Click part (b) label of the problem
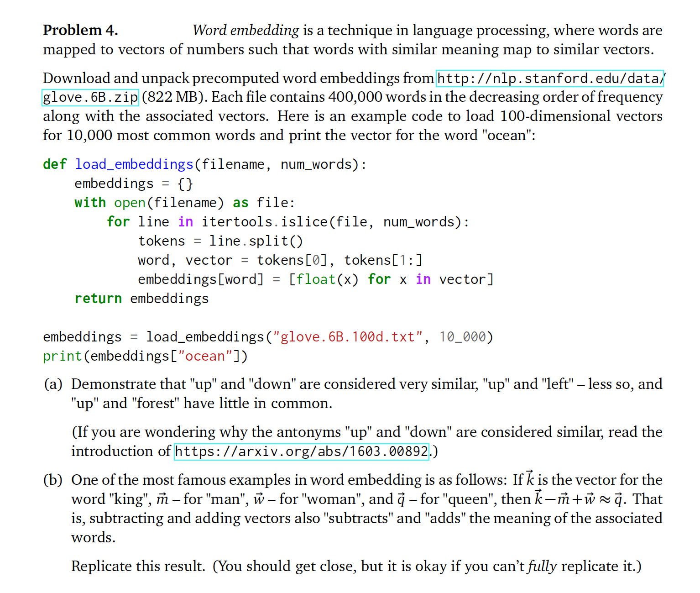700x593 pixels. 53,480
